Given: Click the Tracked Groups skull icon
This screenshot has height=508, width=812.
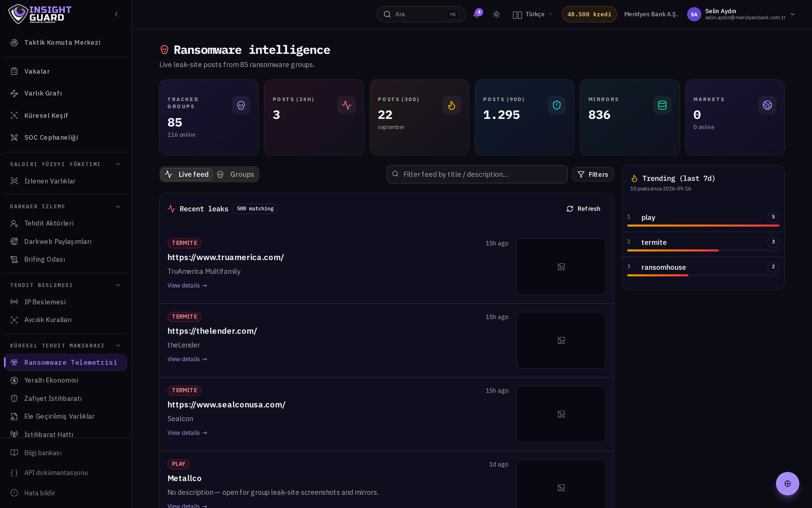Looking at the screenshot, I should tap(241, 105).
